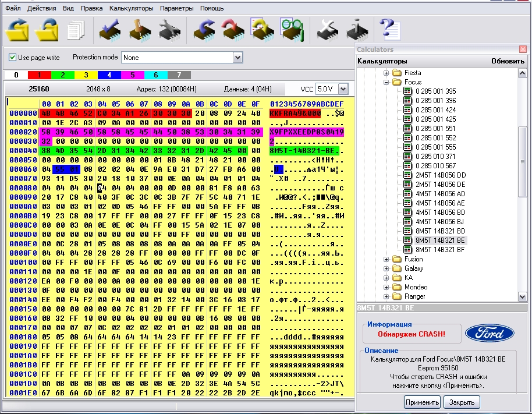The height and width of the screenshot is (414, 532).
Task: Open the Параметры menu
Action: tap(177, 8)
